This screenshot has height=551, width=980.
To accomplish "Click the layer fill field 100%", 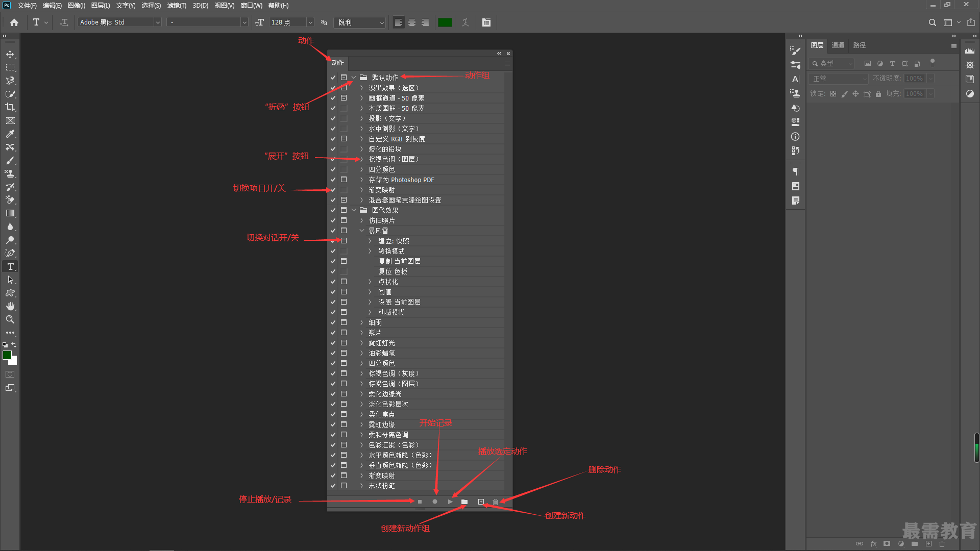I will point(914,94).
